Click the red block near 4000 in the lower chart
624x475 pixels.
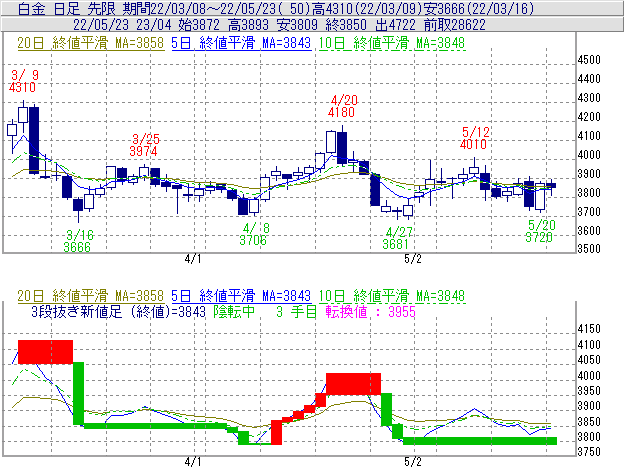(x=353, y=384)
